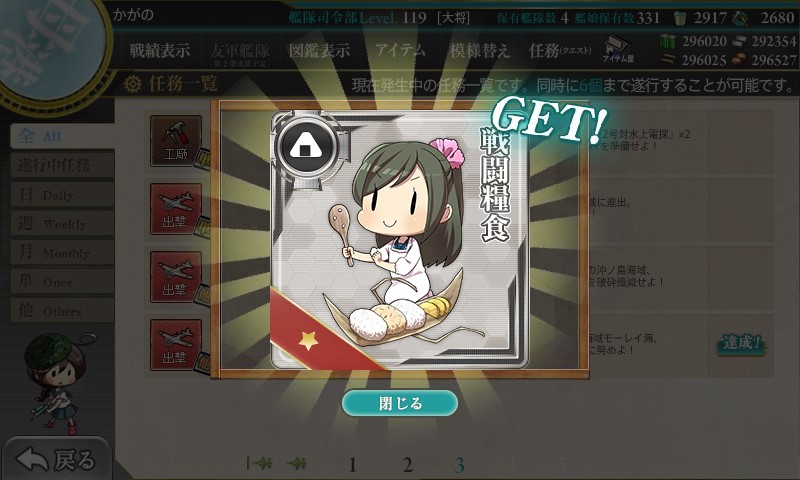Click the onigiri ration type icon

[306, 147]
